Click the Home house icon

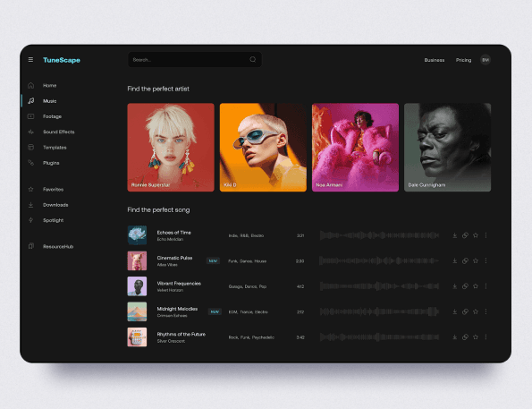31,85
